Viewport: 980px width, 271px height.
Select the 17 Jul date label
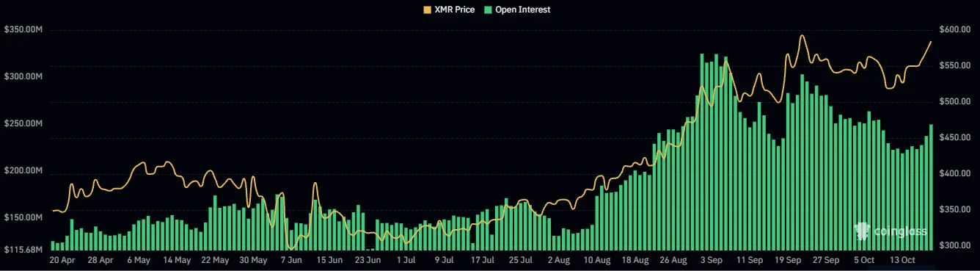[483, 260]
